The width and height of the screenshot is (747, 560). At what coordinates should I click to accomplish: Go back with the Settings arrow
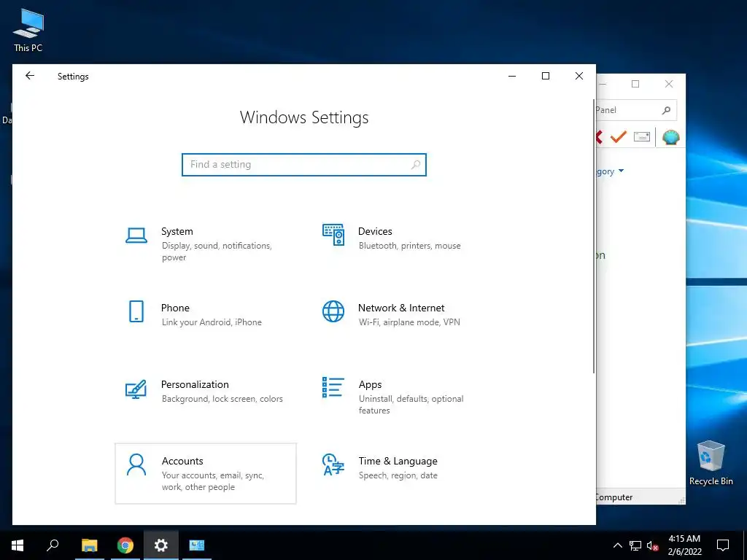(30, 76)
